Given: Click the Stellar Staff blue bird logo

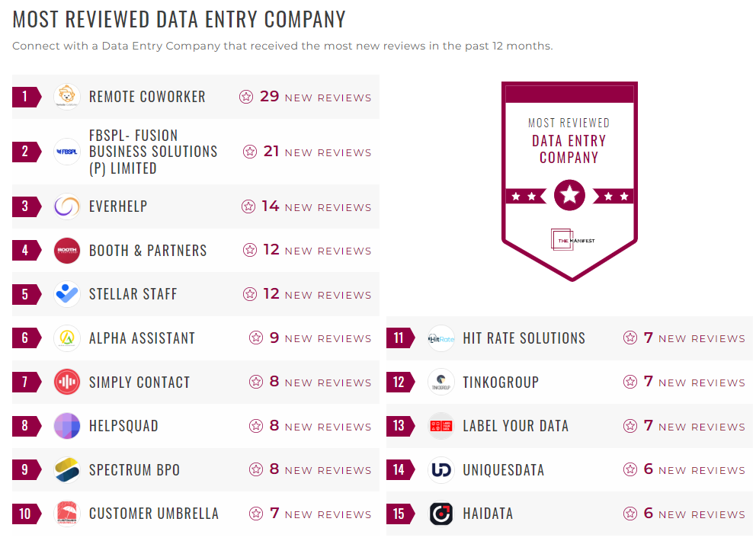Looking at the screenshot, I should [x=66, y=293].
